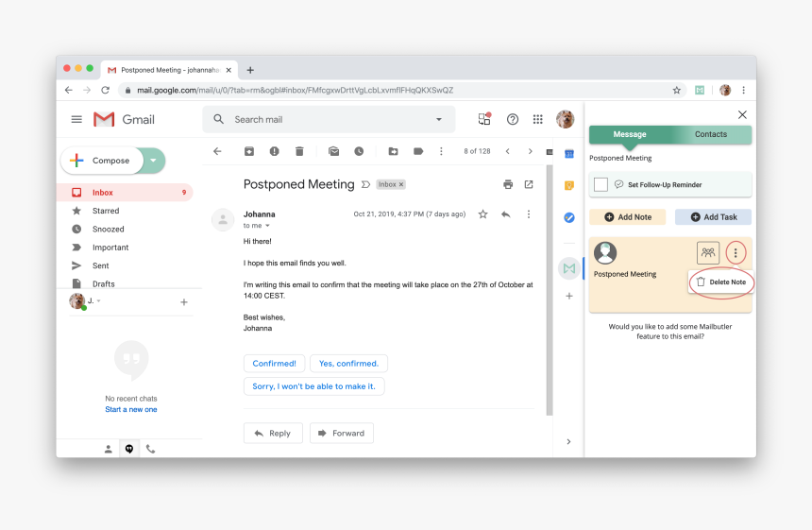Bookmark this page with the star icon
This screenshot has height=530, width=812.
click(676, 90)
